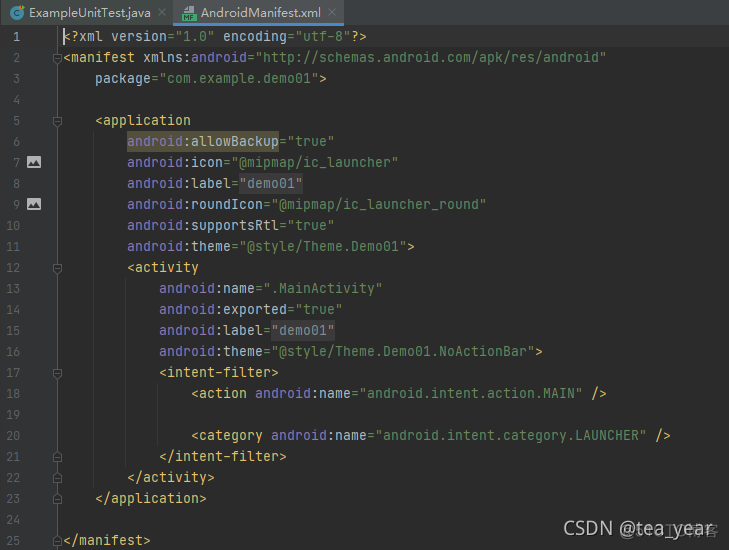Click the Java class icon on ExampleUnitTest tab
729x550 pixels.
pyautogui.click(x=17, y=13)
